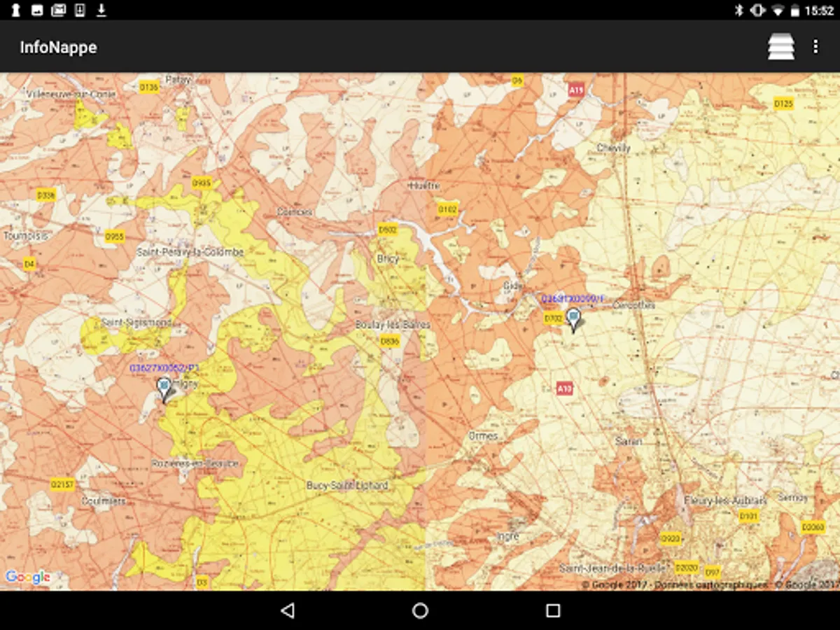Click the Saint-Sigismond town label
This screenshot has width=840, height=630.
click(136, 323)
